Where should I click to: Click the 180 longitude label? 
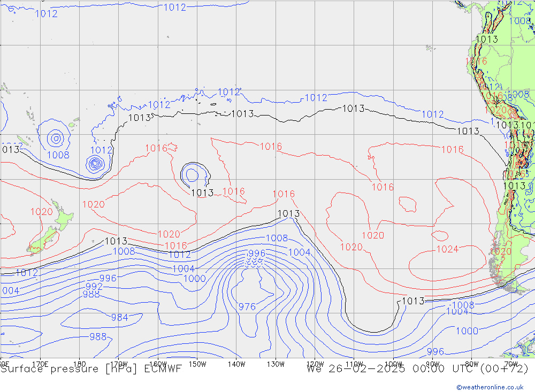click(x=80, y=364)
